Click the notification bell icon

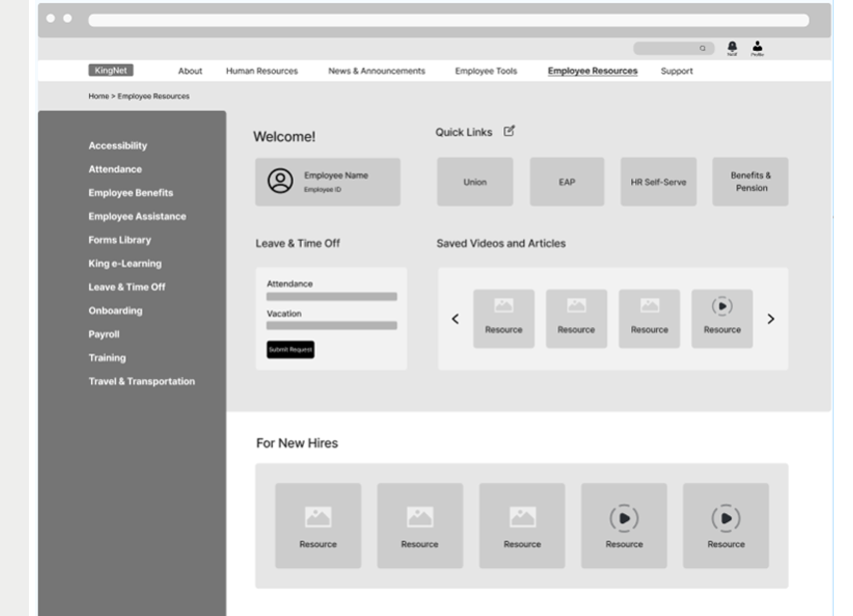click(732, 47)
